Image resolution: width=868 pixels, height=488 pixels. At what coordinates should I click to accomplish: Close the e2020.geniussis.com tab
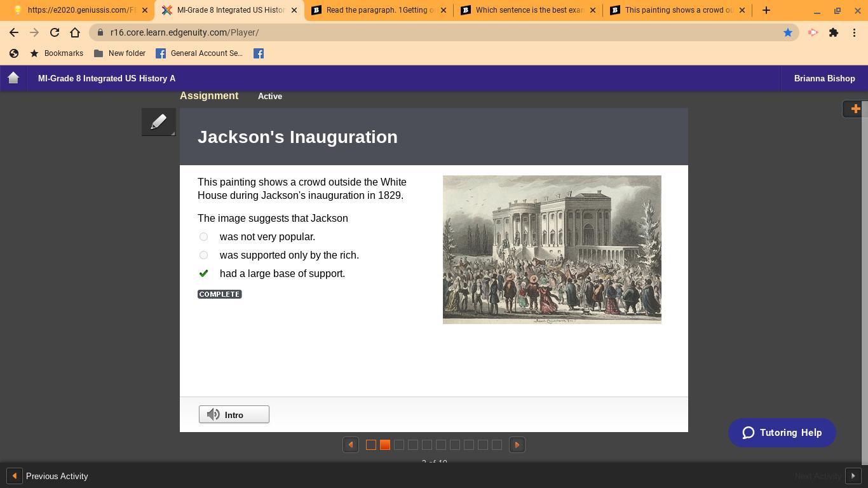coord(145,10)
